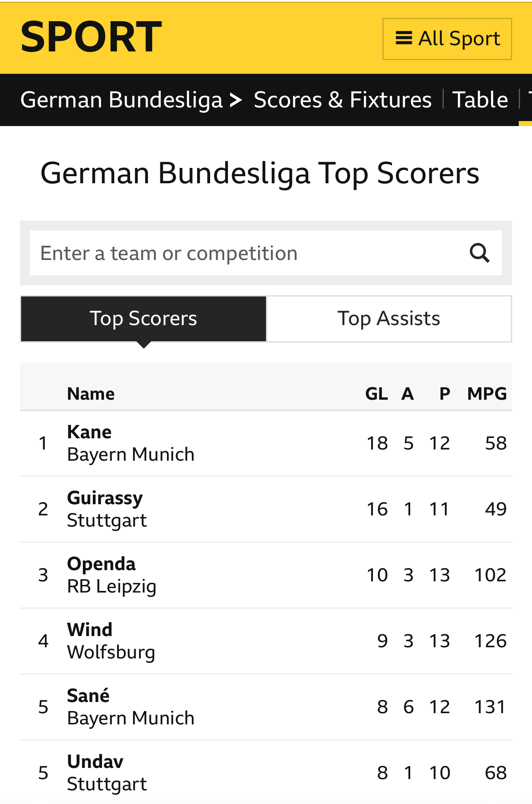532x804 pixels.
Task: Select the Top Scorers tab
Action: pos(143,319)
